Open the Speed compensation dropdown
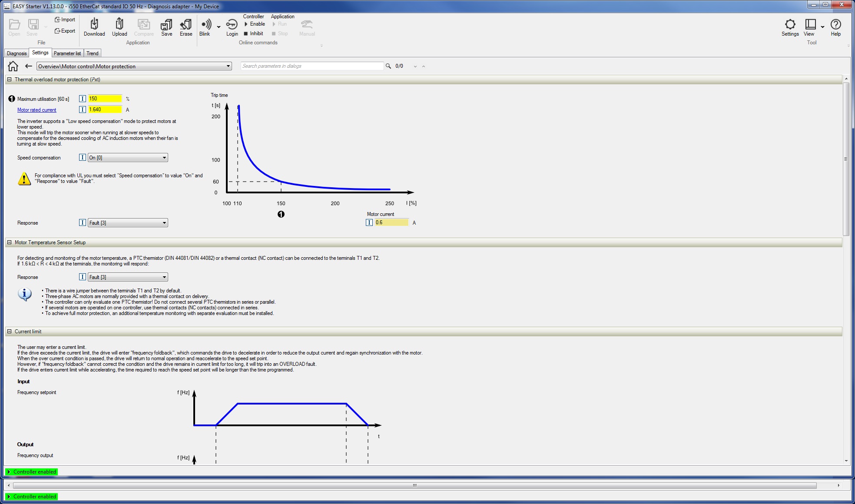This screenshot has width=855, height=504. [x=164, y=158]
